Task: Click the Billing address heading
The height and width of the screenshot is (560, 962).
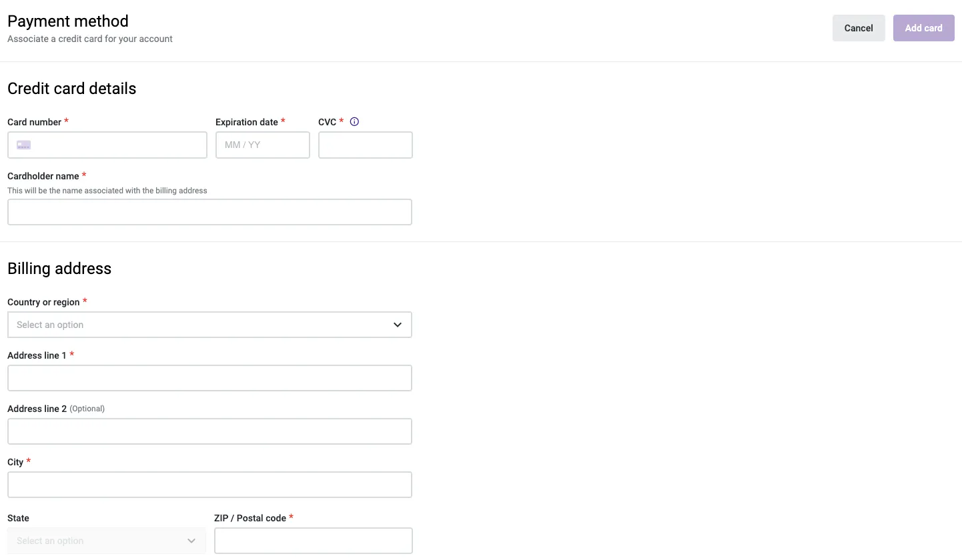Action: [59, 269]
